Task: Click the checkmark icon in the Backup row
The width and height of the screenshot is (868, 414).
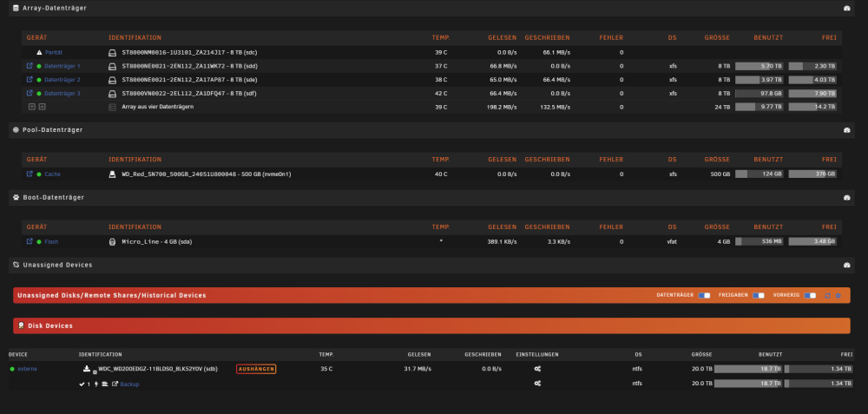Action: (x=82, y=384)
